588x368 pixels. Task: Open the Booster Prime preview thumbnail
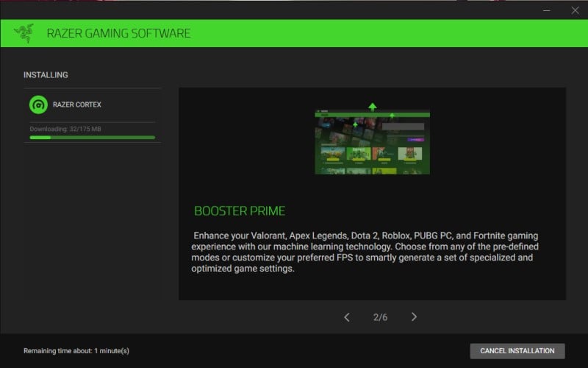[373, 142]
